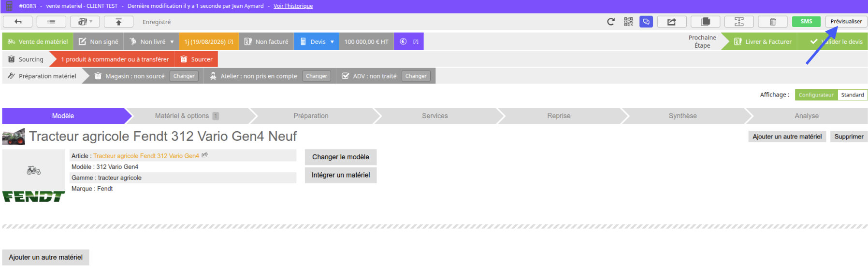The width and height of the screenshot is (868, 276).
Task: Go to the Synthèse tab
Action: (x=683, y=116)
